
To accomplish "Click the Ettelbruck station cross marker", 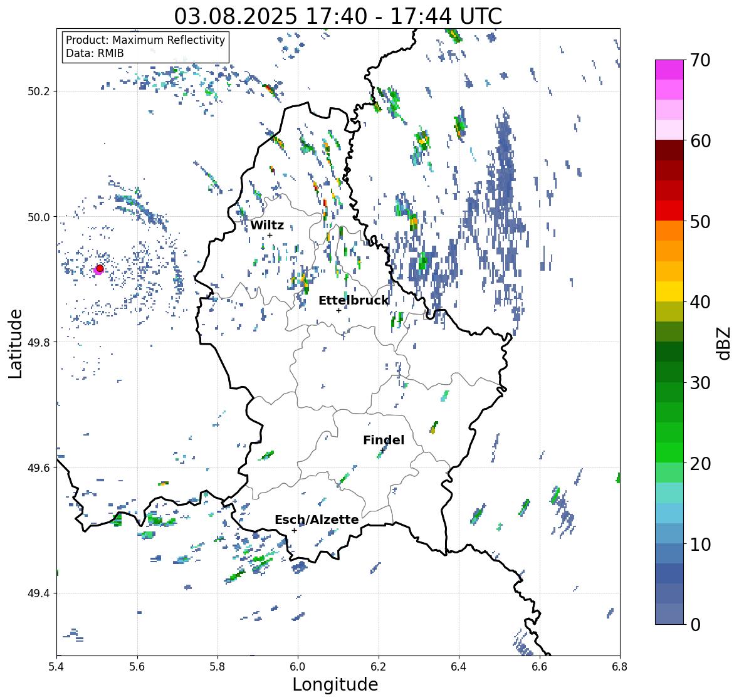I will pyautogui.click(x=338, y=310).
